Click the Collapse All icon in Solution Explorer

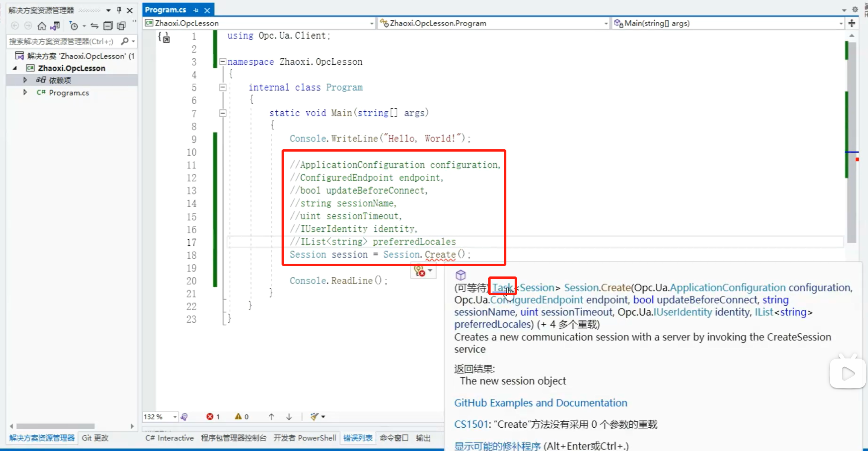(108, 26)
